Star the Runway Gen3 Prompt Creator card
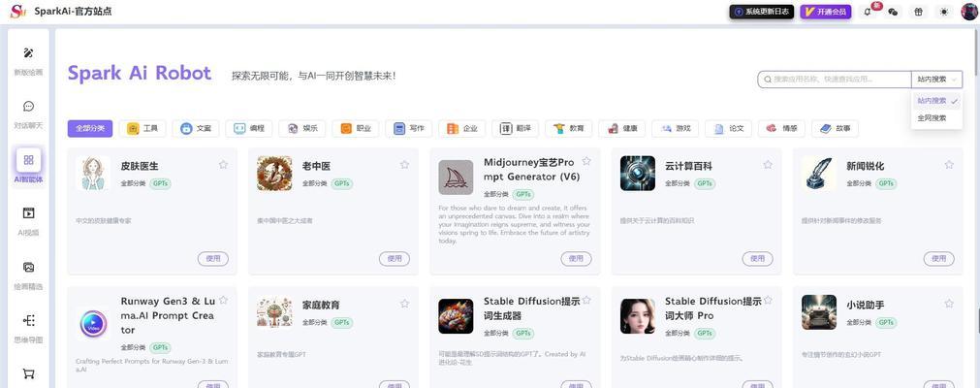 [223, 300]
